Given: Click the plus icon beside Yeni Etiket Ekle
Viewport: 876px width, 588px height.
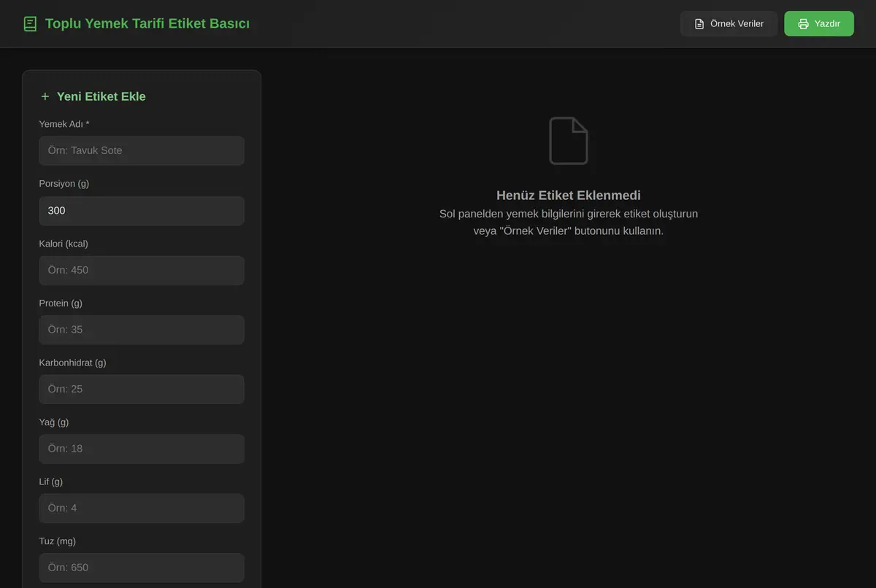Looking at the screenshot, I should 45,96.
